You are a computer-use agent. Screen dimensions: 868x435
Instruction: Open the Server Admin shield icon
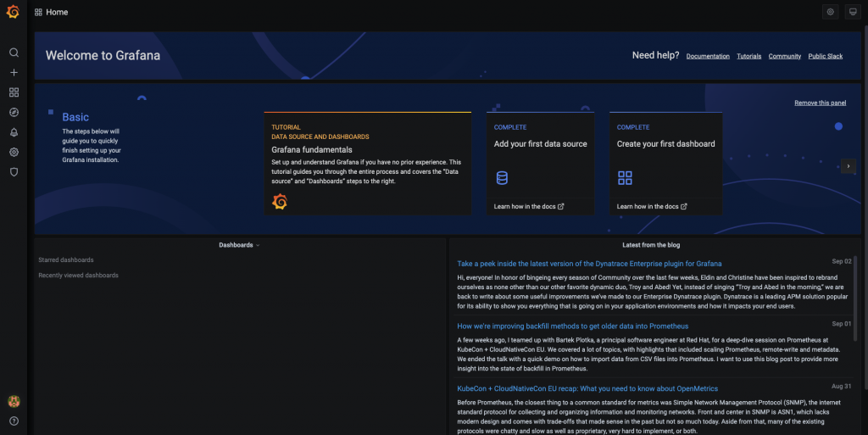14,172
